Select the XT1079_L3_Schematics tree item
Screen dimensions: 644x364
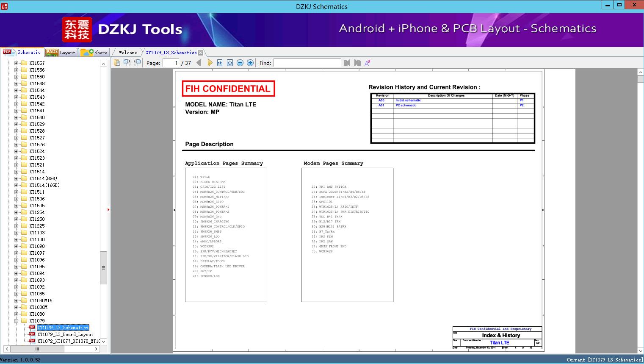tap(63, 328)
